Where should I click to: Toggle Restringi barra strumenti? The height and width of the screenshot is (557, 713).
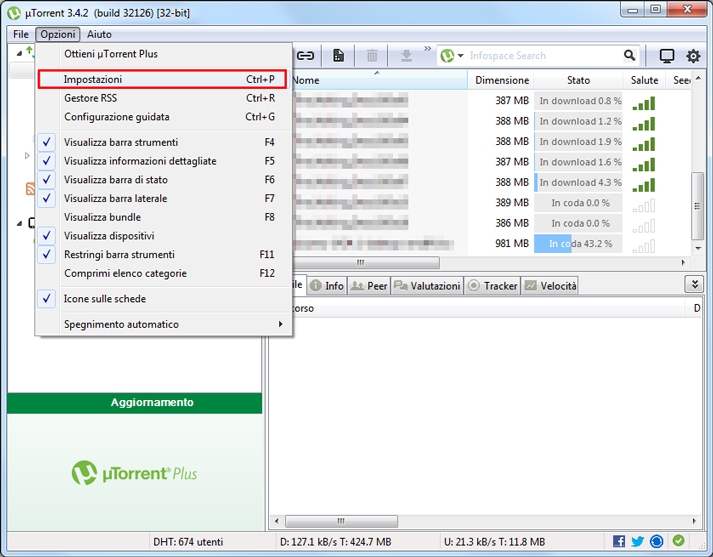tap(164, 254)
